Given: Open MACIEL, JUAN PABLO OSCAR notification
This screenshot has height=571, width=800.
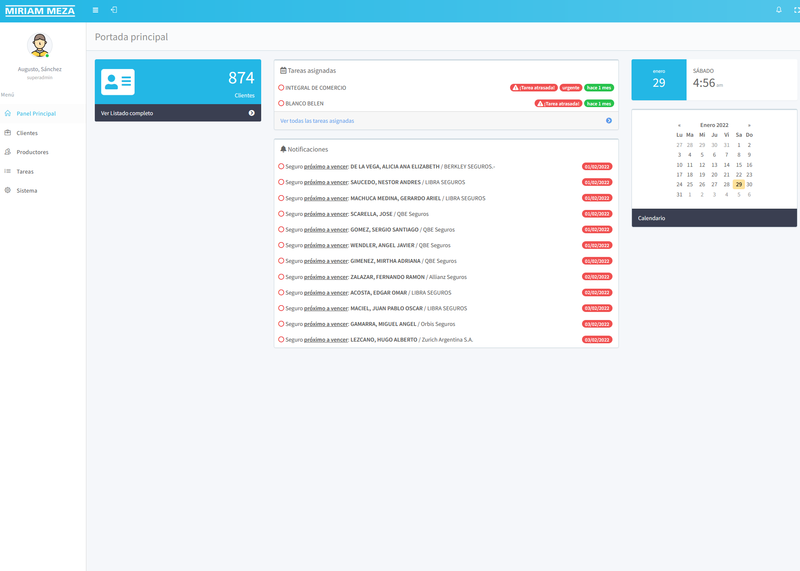Looking at the screenshot, I should tap(376, 308).
